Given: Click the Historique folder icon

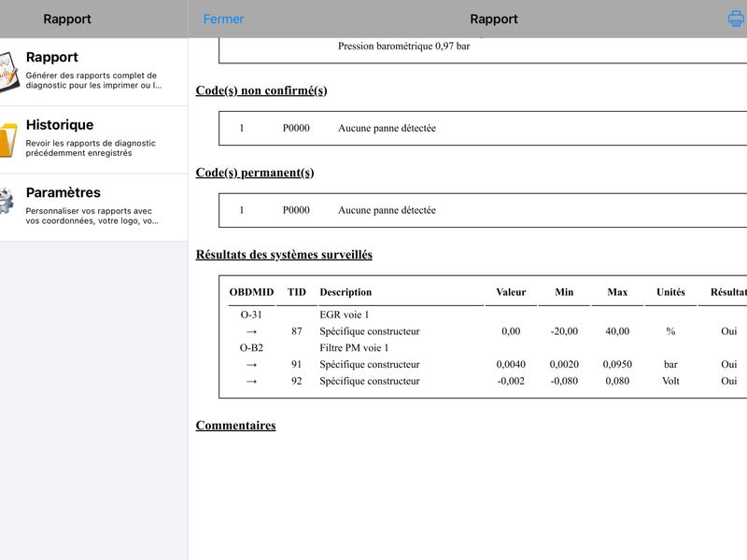Looking at the screenshot, I should (8, 139).
